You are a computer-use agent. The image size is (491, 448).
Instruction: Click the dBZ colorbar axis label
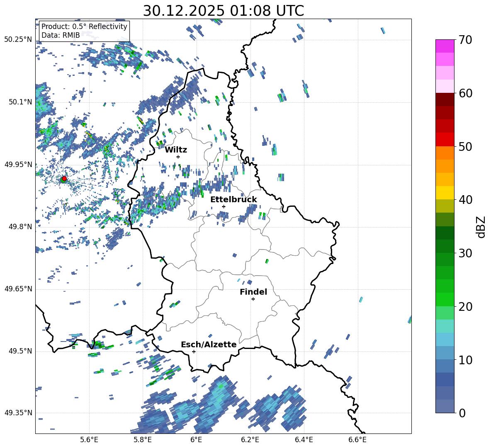pos(481,227)
